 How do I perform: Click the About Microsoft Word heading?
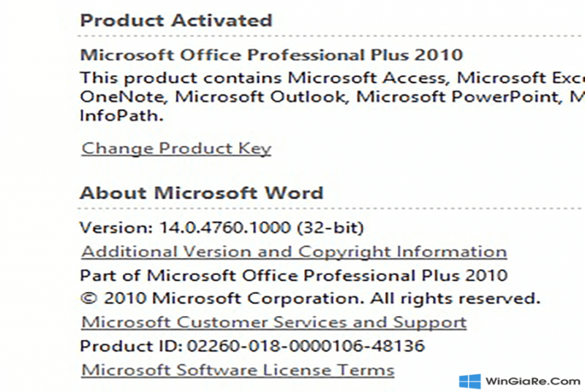tap(202, 193)
